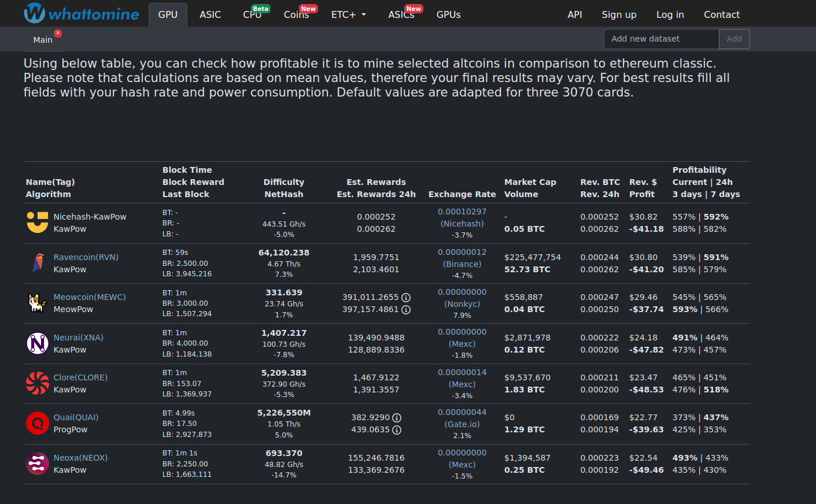The height and width of the screenshot is (504, 816).
Task: Open the ASIC tab
Action: pos(210,14)
